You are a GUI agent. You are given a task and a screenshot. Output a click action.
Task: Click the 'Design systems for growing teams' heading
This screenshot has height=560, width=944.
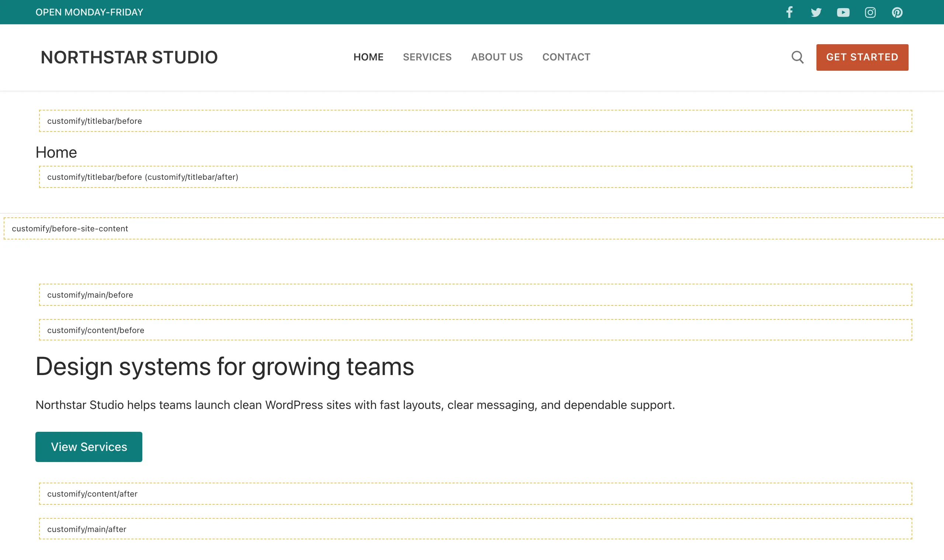pyautogui.click(x=225, y=367)
